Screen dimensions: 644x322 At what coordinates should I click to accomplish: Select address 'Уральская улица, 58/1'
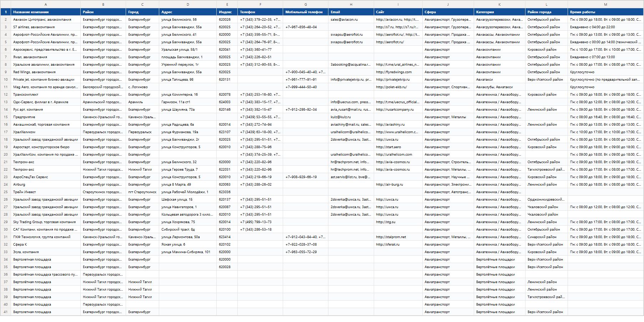[x=188, y=50]
